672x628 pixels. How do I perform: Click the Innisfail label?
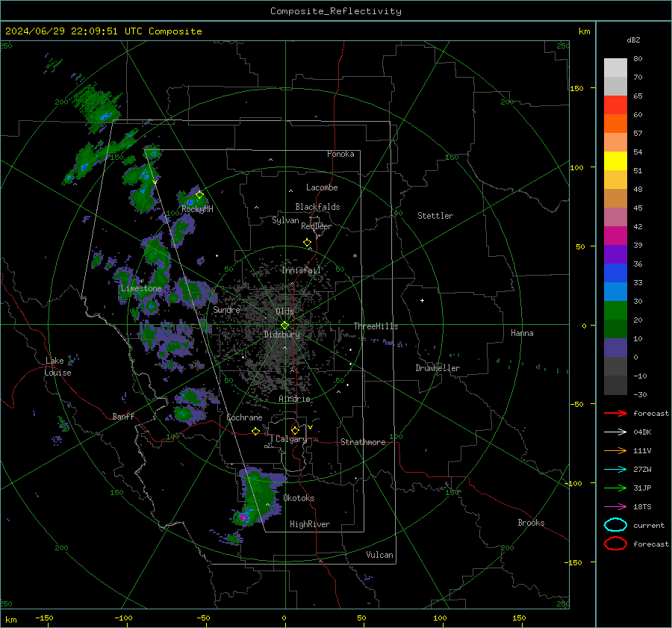[302, 270]
